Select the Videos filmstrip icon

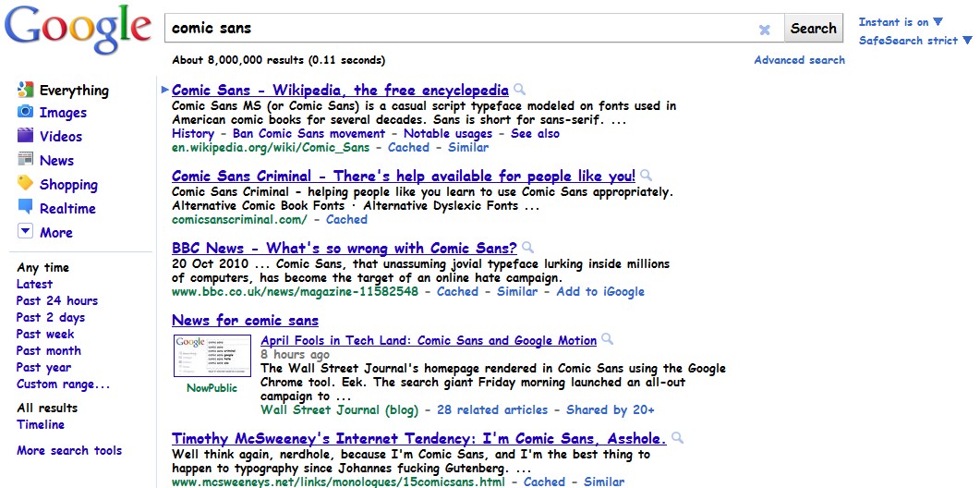pos(25,136)
